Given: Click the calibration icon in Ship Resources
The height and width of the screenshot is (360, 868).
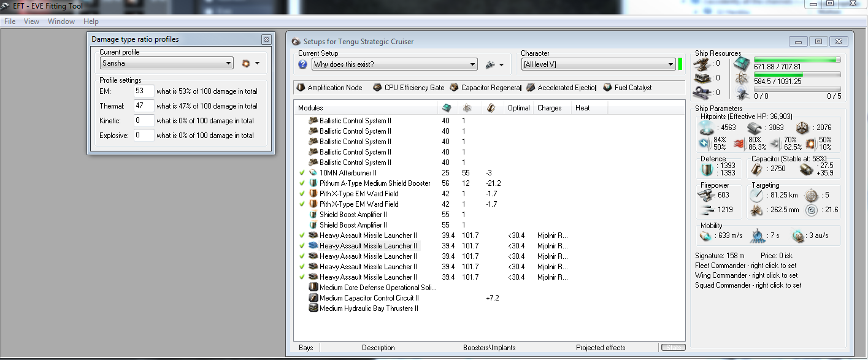Looking at the screenshot, I should click(x=702, y=93).
